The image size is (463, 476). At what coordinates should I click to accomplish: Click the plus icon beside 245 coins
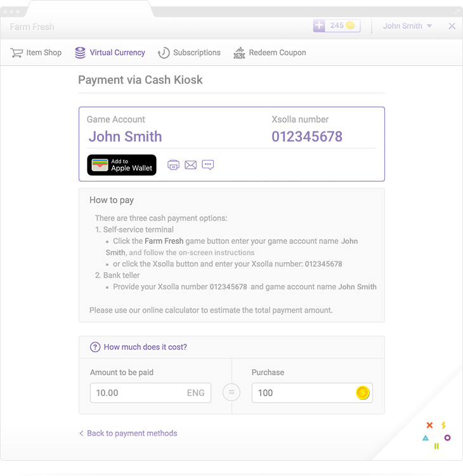(319, 25)
